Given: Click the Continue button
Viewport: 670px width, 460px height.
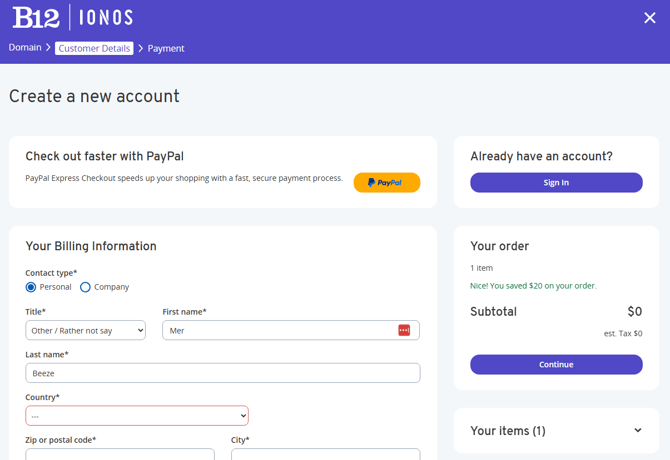Looking at the screenshot, I should tap(556, 364).
